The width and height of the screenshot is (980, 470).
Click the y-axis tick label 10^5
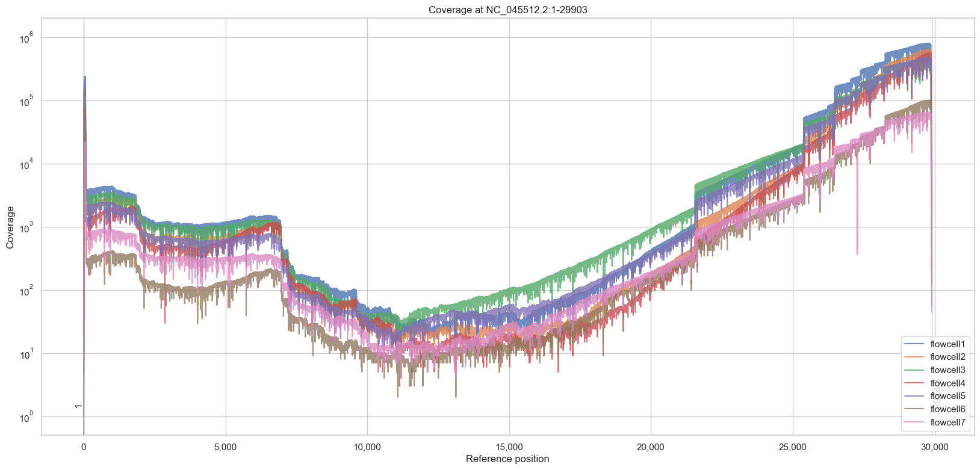(28, 100)
